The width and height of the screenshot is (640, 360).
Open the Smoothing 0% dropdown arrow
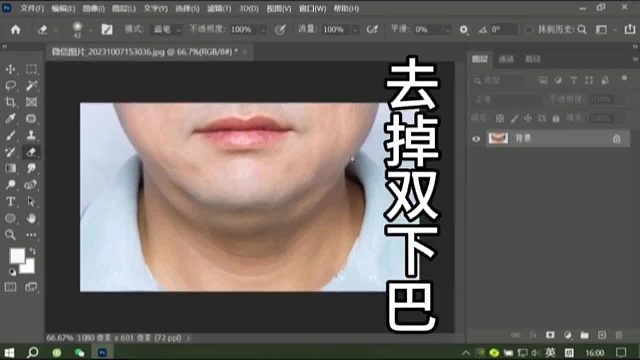447,30
